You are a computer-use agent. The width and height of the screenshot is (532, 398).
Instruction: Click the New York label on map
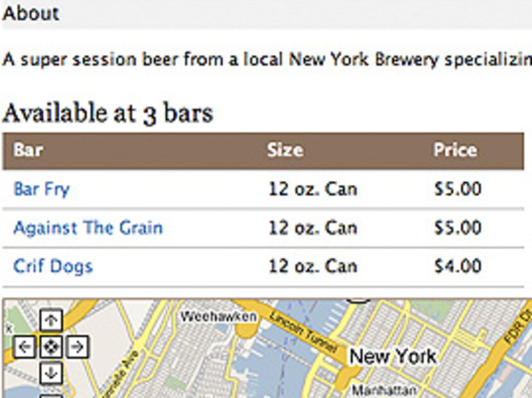click(393, 356)
